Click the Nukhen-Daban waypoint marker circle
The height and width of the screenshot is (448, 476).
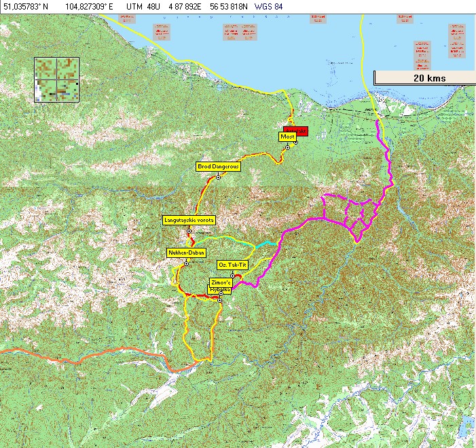point(185,264)
